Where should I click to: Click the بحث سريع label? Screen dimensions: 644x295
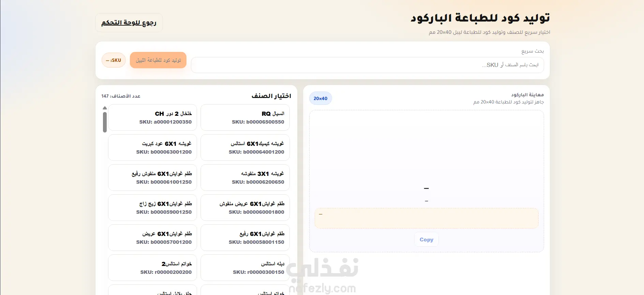tap(533, 51)
